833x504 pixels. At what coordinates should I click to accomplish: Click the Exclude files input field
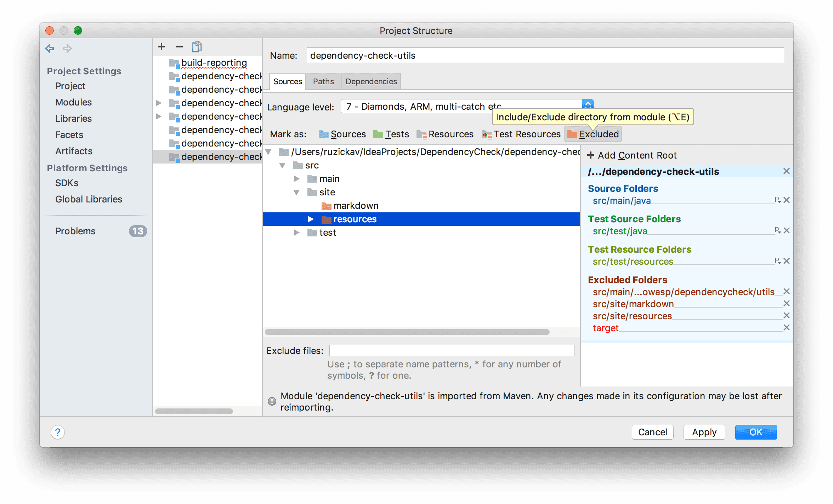click(451, 350)
